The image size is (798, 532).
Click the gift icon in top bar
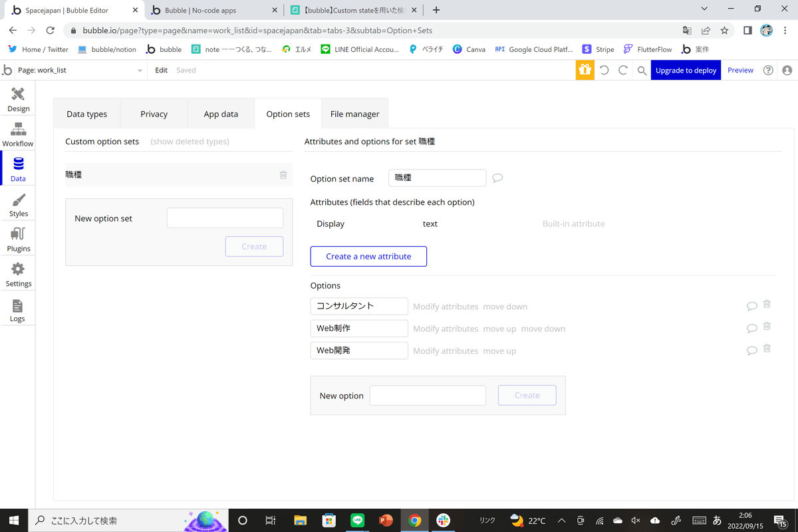[585, 70]
